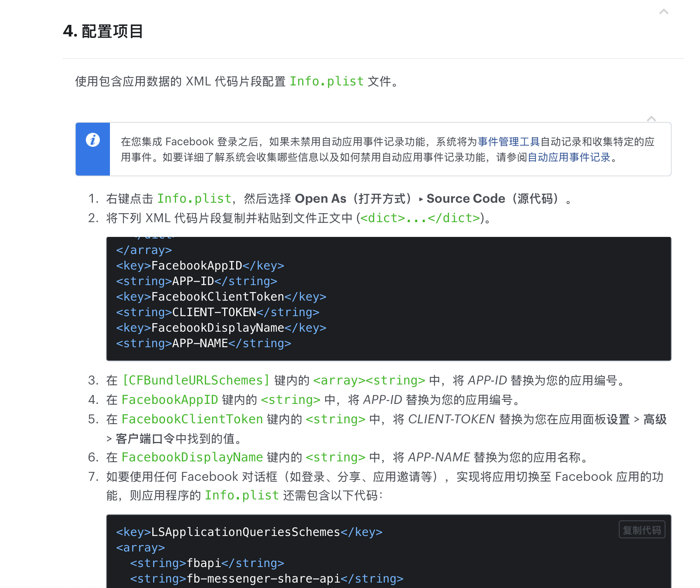Click Info.plist in the intro sentence
The height and width of the screenshot is (588, 700).
[x=326, y=81]
